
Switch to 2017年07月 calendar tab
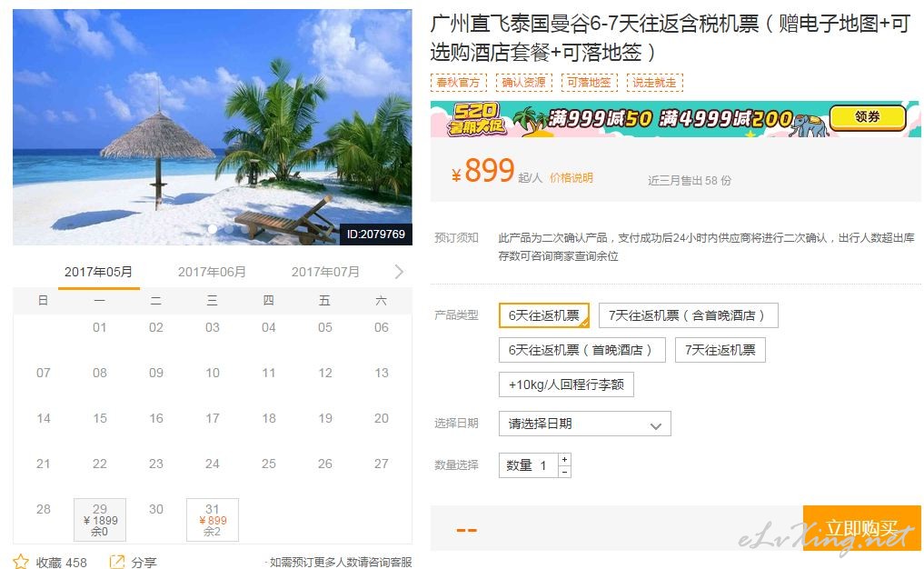[x=325, y=272]
